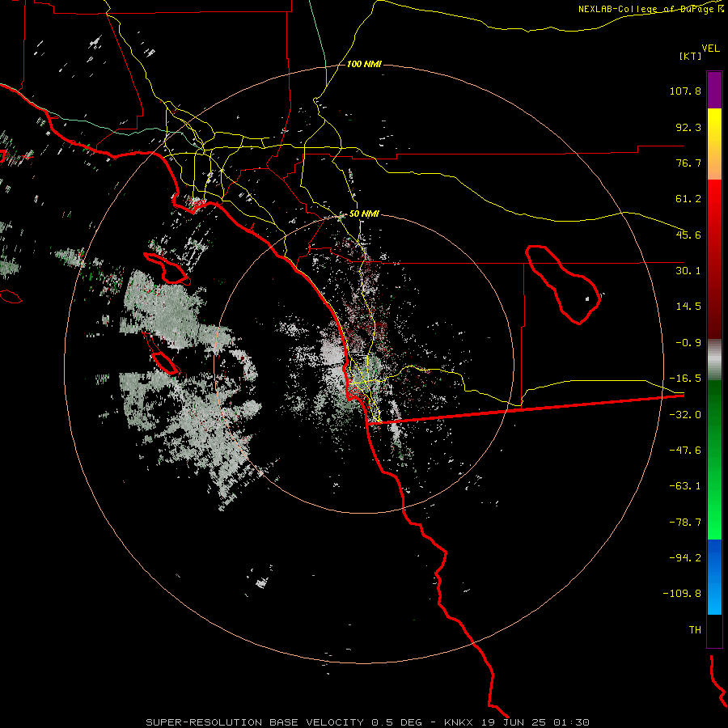
Task: Click the purple segment of color bar
Action: tap(714, 90)
